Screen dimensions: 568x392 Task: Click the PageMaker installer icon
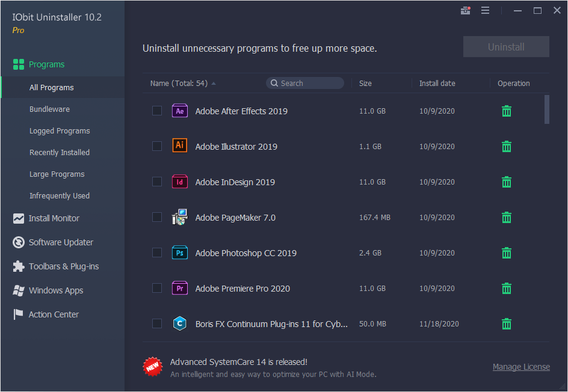click(180, 217)
